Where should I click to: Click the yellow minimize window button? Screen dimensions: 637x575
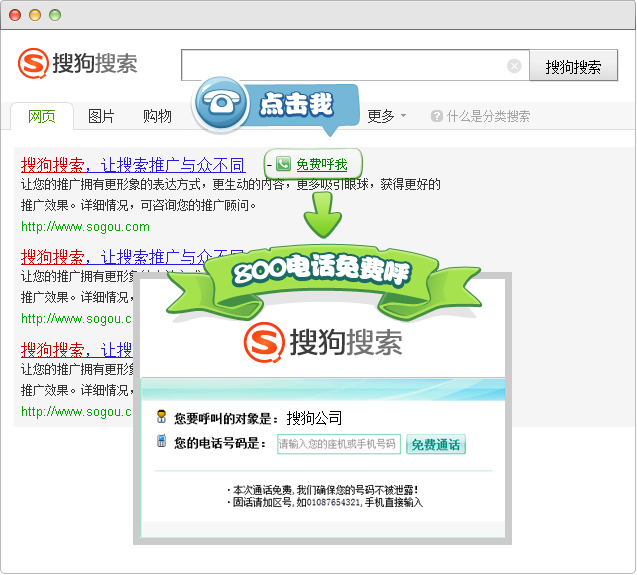pos(35,15)
